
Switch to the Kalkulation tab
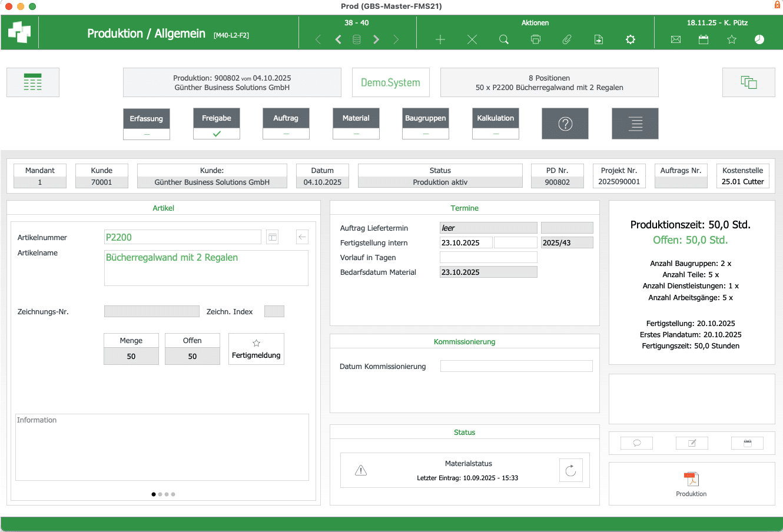(496, 118)
